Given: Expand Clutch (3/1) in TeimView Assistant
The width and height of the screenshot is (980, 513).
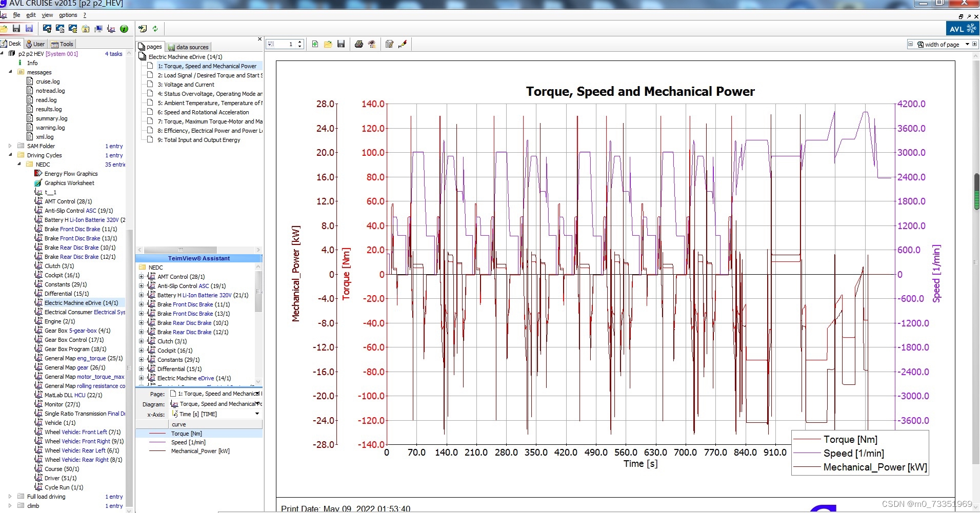Looking at the screenshot, I should [141, 341].
